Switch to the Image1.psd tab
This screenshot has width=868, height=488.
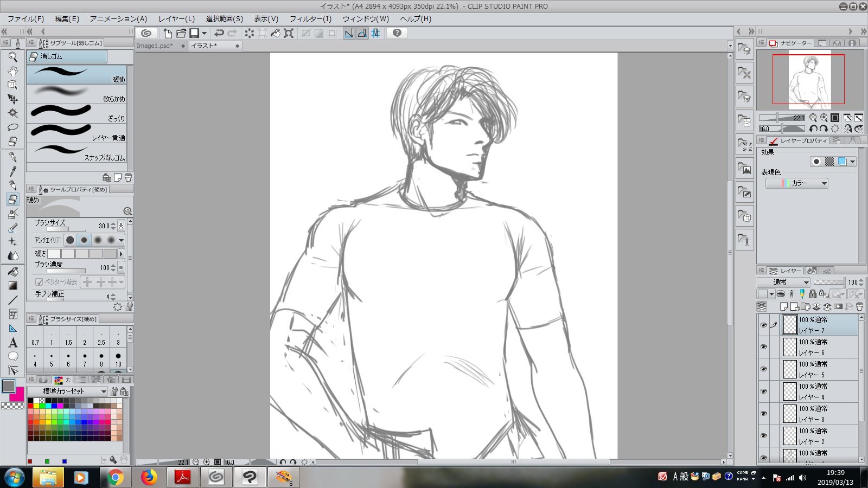pyautogui.click(x=155, y=46)
